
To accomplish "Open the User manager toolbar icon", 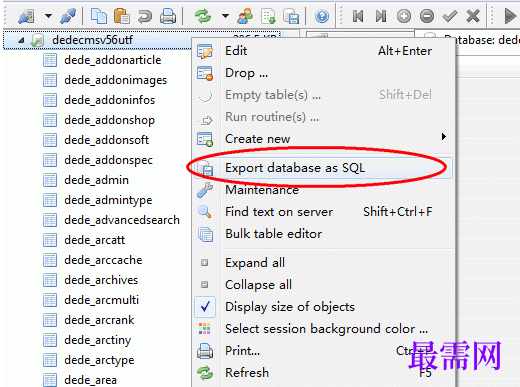I will 245,16.
